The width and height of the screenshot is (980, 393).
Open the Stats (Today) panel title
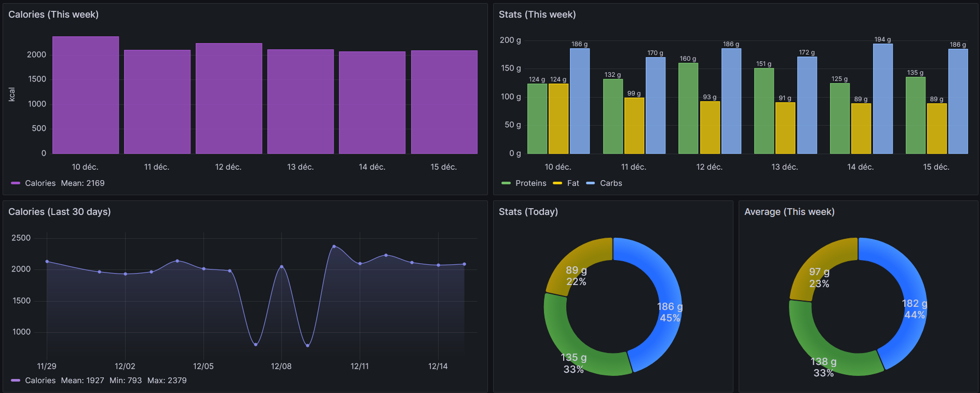tap(528, 212)
